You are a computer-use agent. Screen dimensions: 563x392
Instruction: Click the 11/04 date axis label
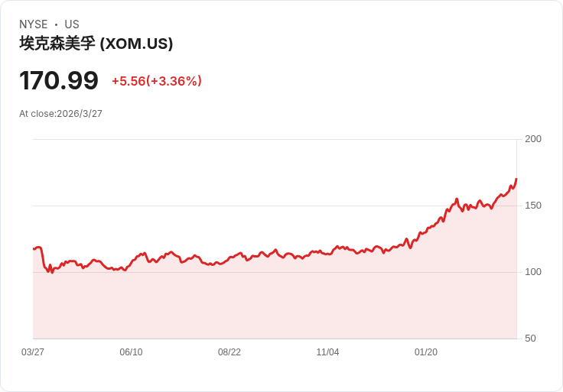click(327, 352)
